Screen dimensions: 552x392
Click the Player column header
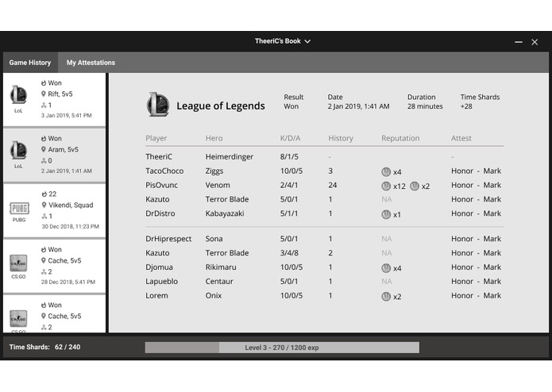tap(156, 138)
